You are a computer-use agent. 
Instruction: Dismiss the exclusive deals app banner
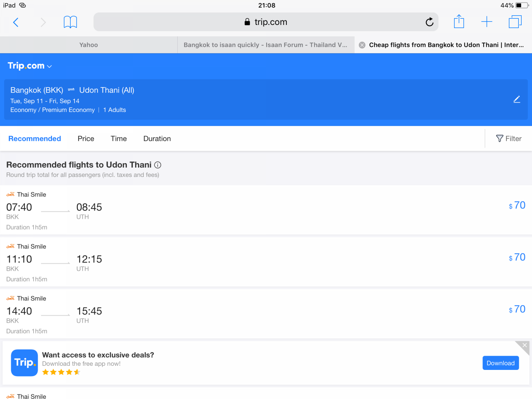tap(524, 345)
